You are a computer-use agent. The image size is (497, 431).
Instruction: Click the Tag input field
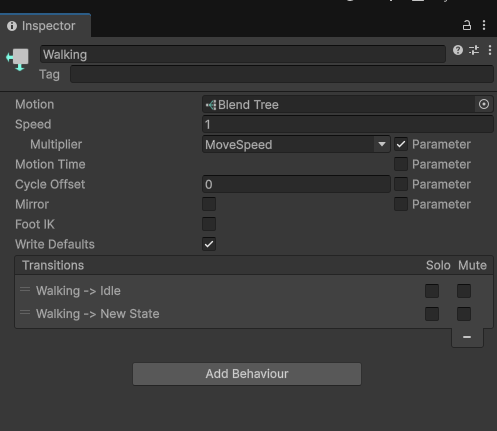(x=282, y=74)
